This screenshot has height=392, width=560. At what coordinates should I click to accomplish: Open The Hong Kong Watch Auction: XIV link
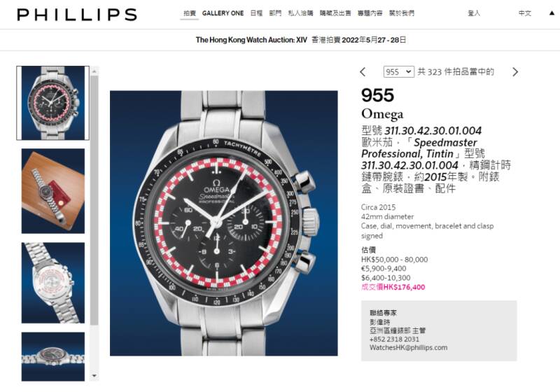tap(251, 40)
